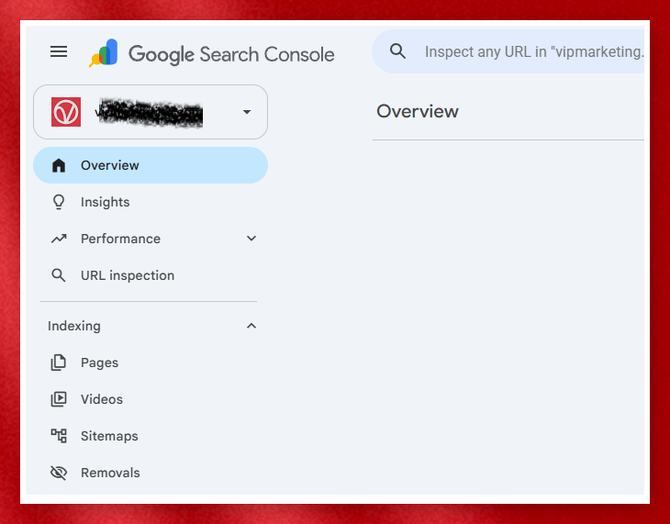Collapse the Indexing section chevron

(x=251, y=326)
